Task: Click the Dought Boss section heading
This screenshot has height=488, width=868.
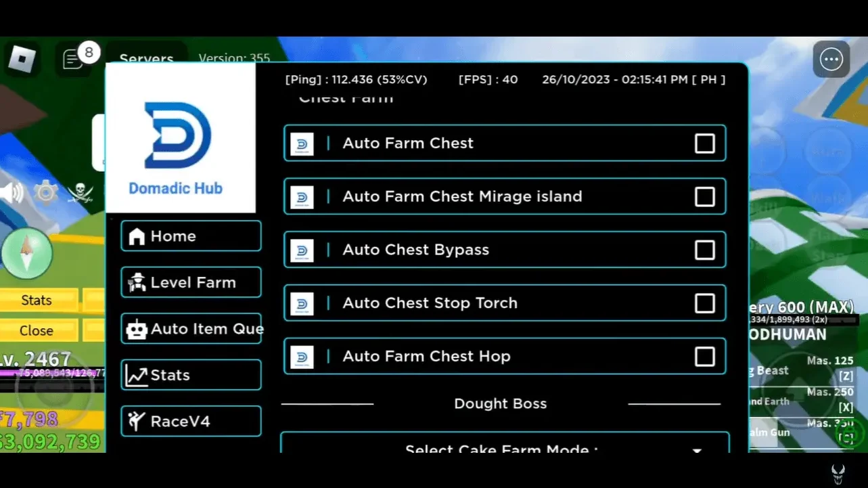Action: [x=500, y=404]
